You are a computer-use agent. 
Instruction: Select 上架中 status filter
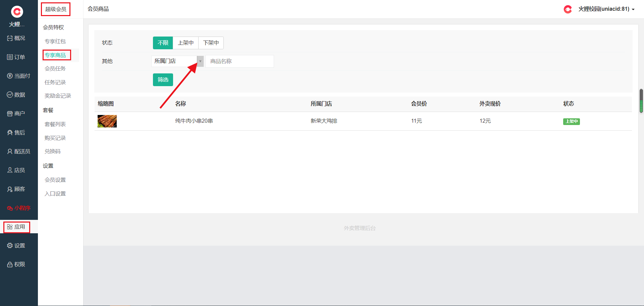pyautogui.click(x=186, y=43)
